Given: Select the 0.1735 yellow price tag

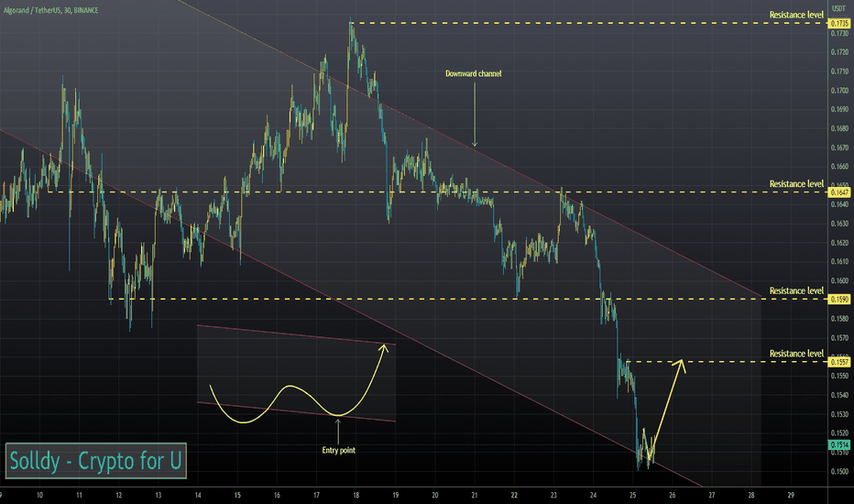Looking at the screenshot, I should [x=839, y=24].
